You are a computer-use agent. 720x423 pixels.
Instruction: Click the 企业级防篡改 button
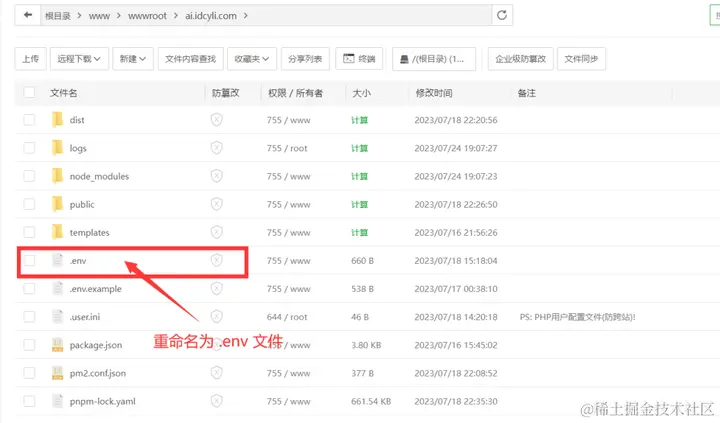521,59
